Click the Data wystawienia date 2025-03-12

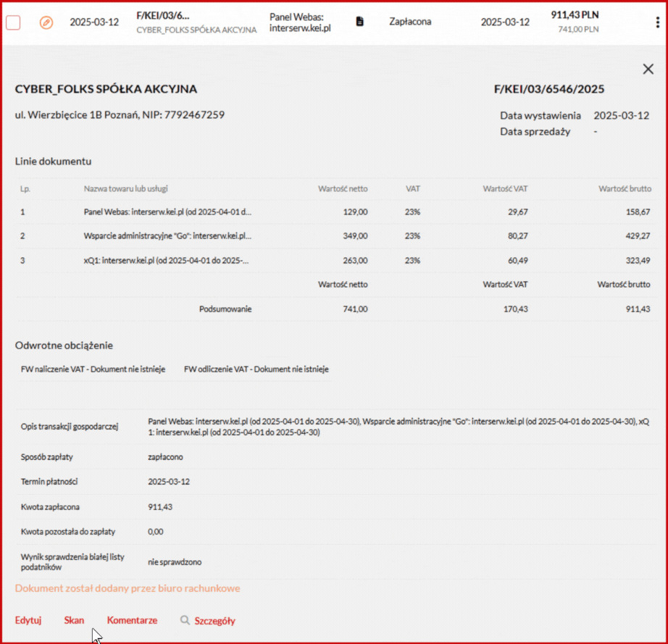[x=621, y=115]
